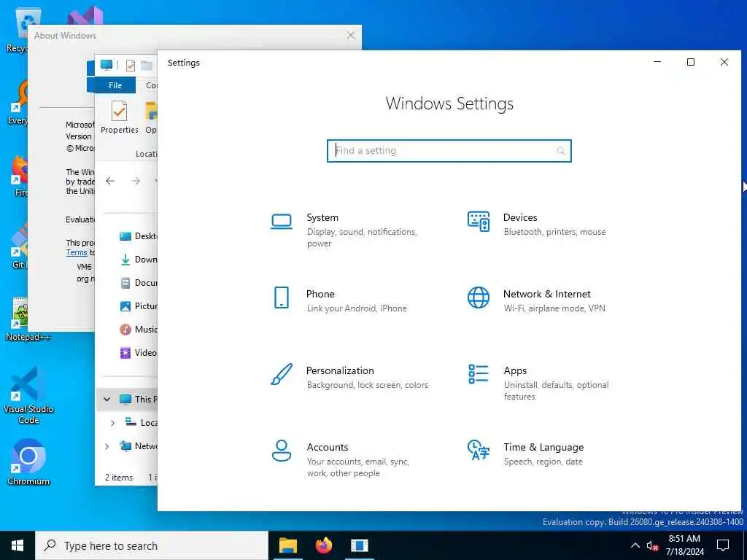This screenshot has width=747, height=560.
Task: Select Videos in Explorer navigation pane
Action: click(x=139, y=353)
